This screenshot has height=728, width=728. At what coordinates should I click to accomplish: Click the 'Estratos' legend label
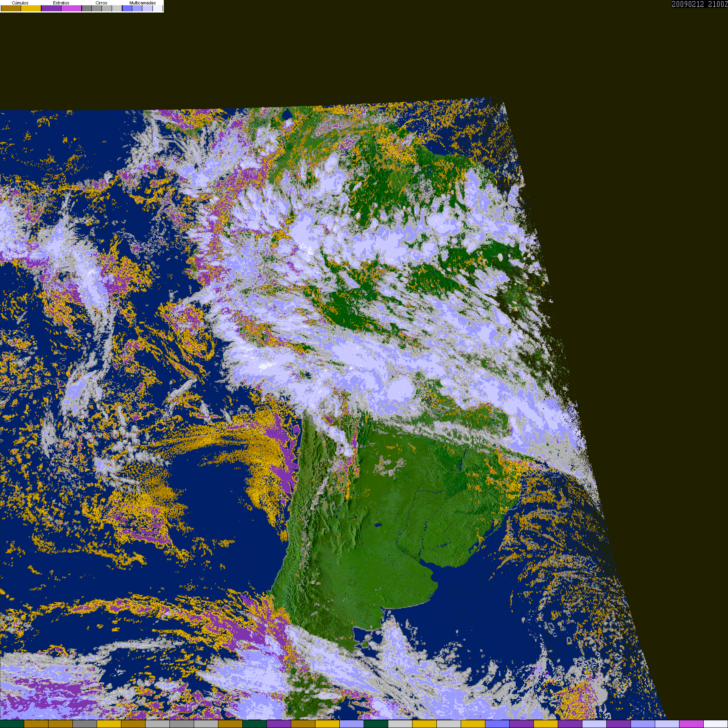tap(61, 3)
